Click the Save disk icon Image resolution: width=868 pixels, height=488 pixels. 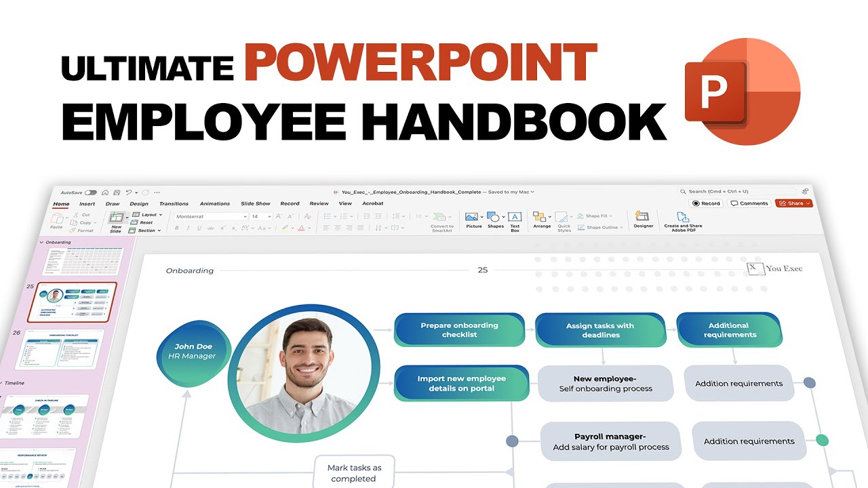[117, 192]
